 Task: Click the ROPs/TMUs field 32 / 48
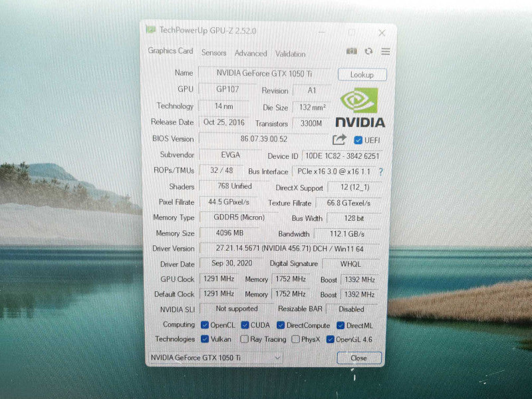tap(221, 170)
